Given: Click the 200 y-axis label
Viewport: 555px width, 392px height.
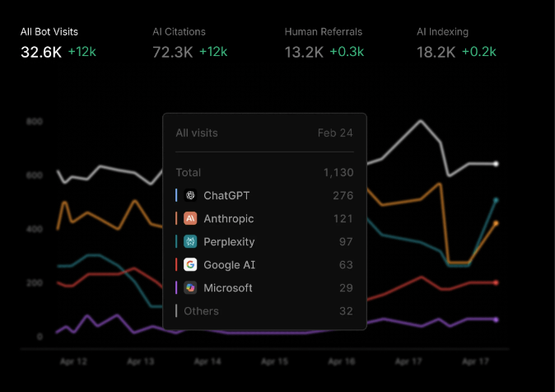Looking at the screenshot, I should (35, 283).
